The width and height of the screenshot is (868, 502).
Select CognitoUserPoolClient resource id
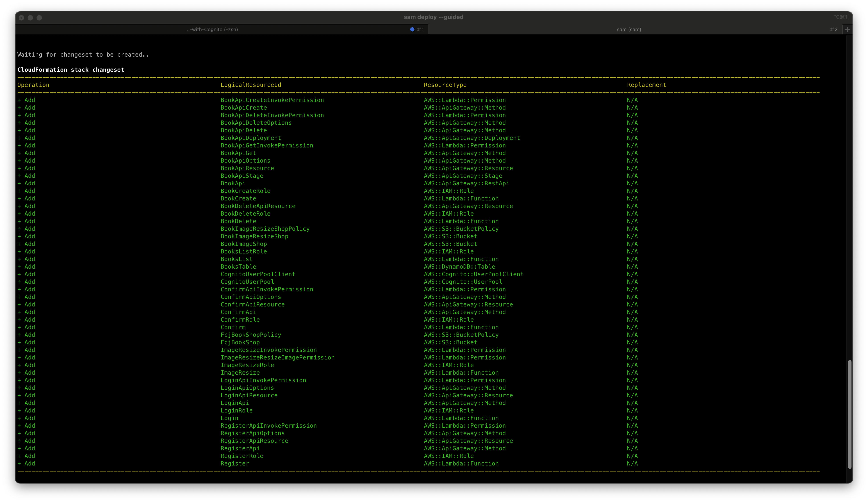click(x=258, y=274)
